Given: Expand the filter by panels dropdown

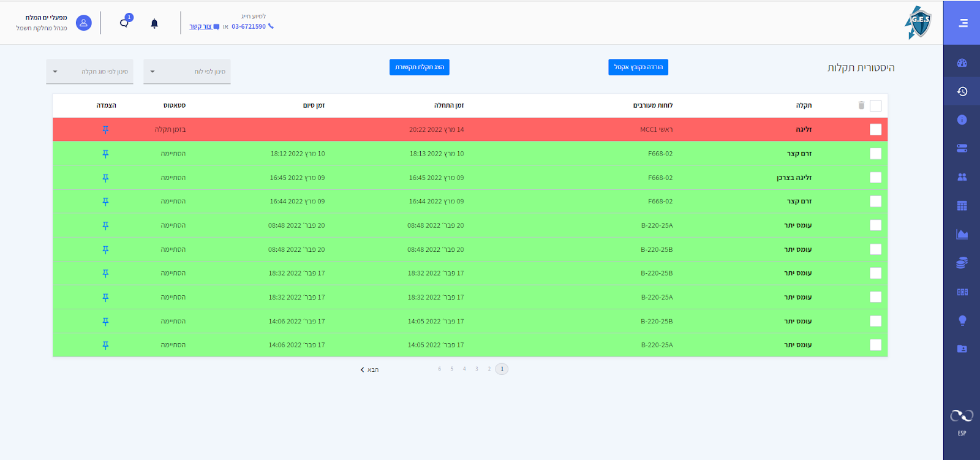Looking at the screenshot, I should click(187, 72).
